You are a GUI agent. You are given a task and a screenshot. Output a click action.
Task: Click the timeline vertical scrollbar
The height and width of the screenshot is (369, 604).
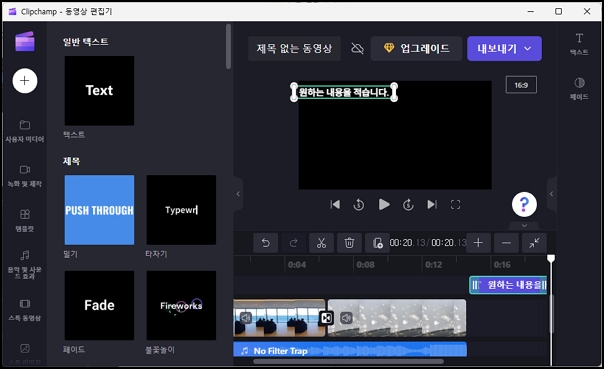click(553, 313)
